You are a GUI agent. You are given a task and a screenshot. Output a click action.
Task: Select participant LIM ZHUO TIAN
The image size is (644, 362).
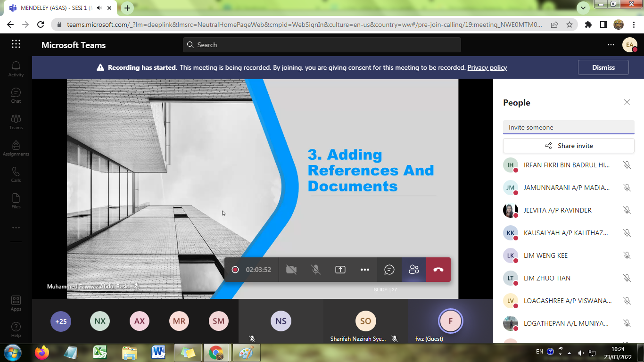pos(569,278)
